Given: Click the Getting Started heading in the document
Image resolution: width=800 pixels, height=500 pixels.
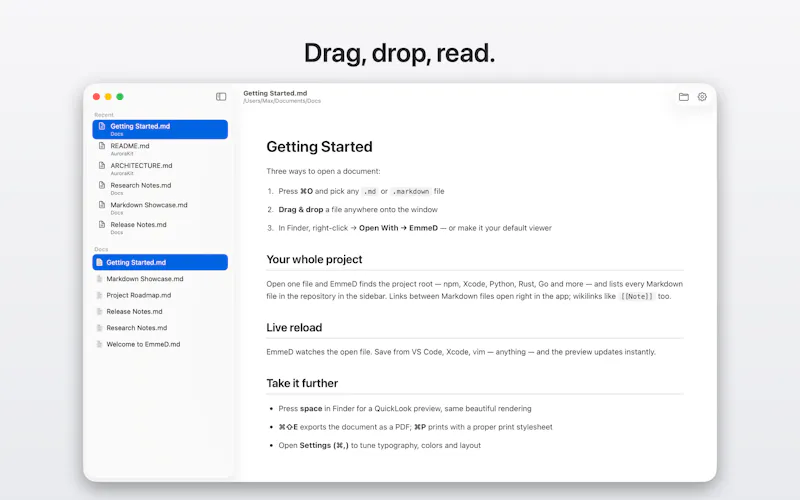Looking at the screenshot, I should [319, 147].
